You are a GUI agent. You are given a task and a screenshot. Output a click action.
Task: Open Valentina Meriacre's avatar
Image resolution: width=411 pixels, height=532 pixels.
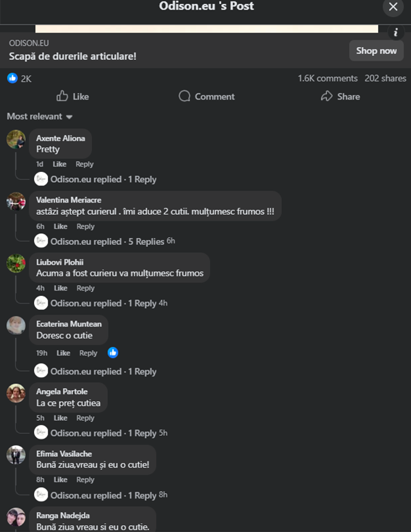coord(16,202)
